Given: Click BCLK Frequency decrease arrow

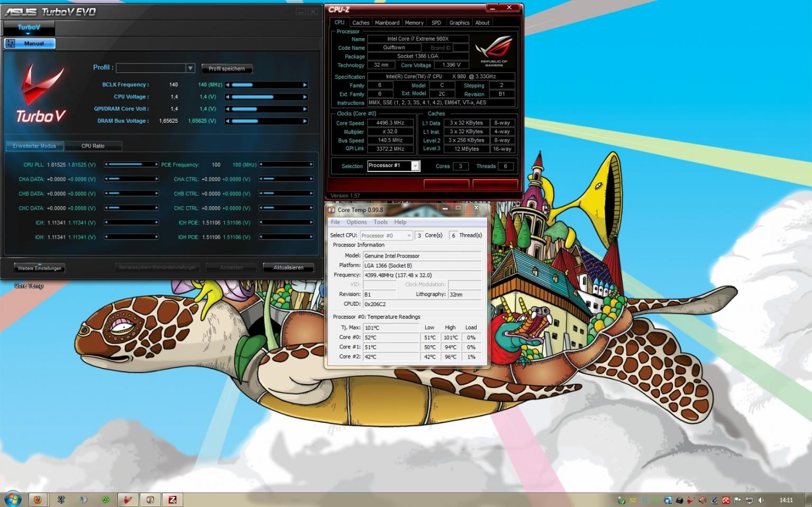Looking at the screenshot, I should tap(227, 85).
